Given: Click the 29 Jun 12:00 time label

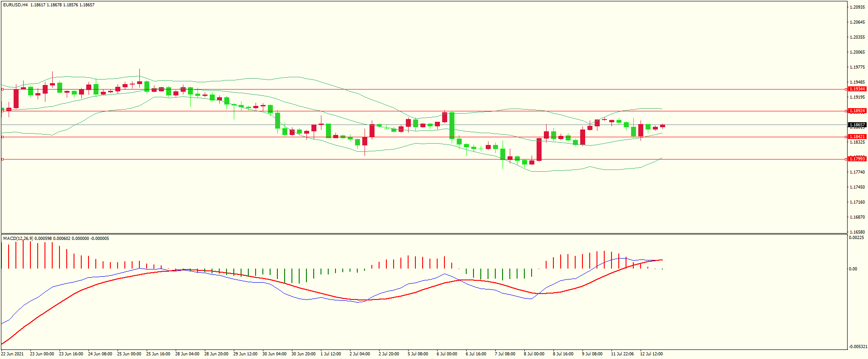Looking at the screenshot, I should click(x=246, y=354).
